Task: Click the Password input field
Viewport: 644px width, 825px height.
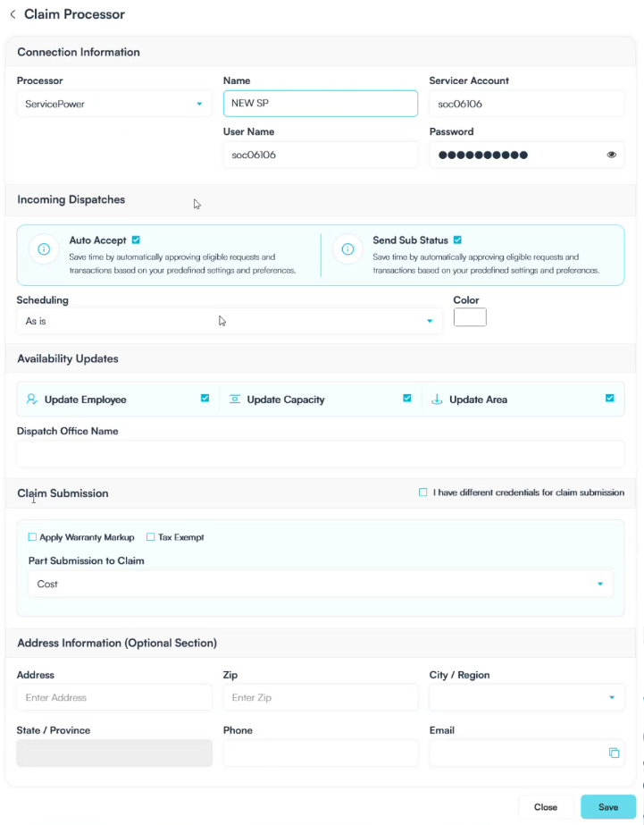Action: point(527,155)
